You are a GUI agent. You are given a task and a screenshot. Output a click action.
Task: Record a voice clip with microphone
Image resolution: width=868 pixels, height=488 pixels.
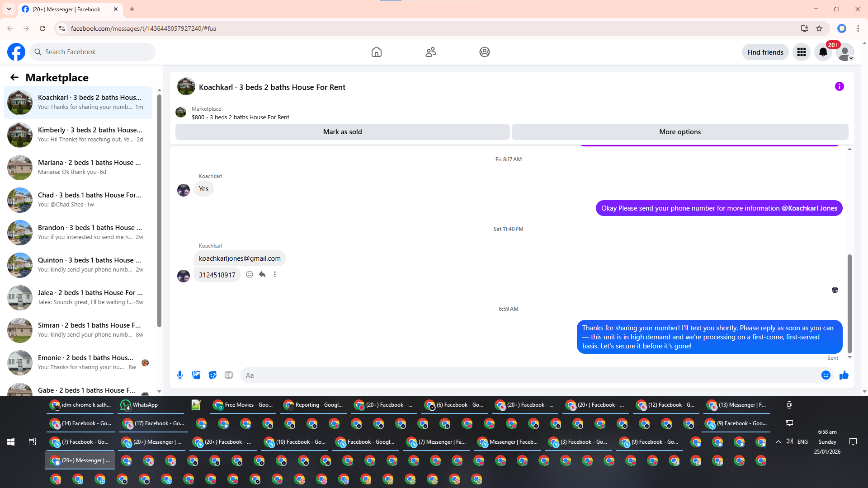(180, 375)
